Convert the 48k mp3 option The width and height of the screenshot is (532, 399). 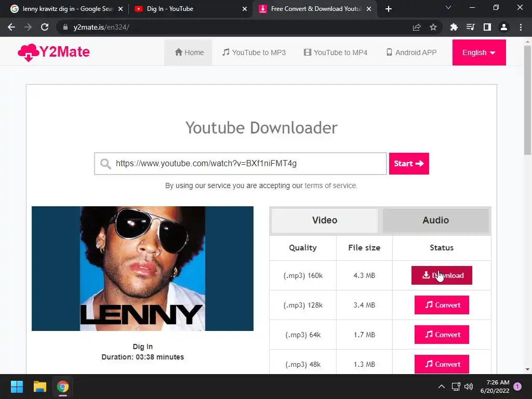click(442, 364)
